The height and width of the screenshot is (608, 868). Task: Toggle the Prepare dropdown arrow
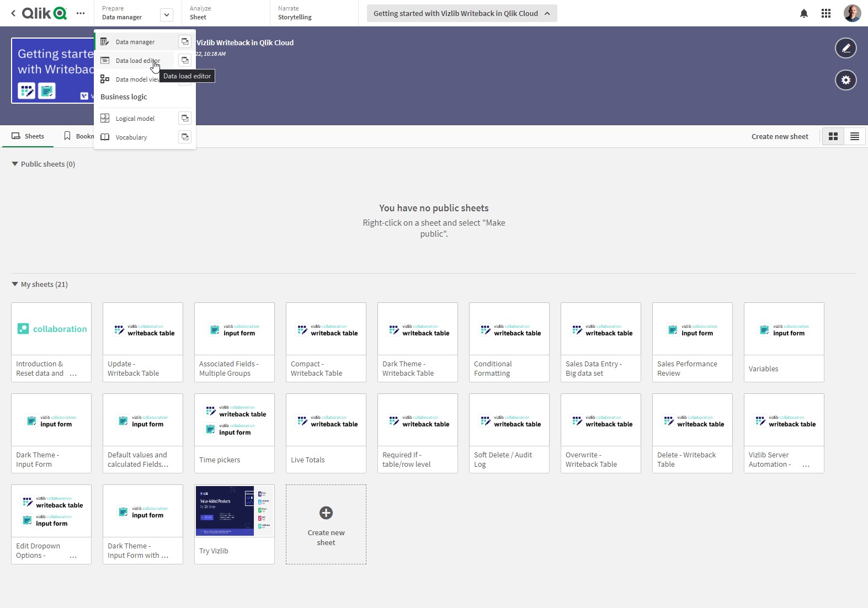[x=167, y=15]
